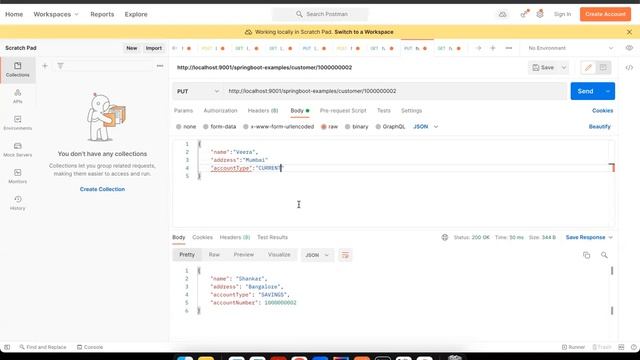Open the Send button dropdown arrow

(x=608, y=91)
